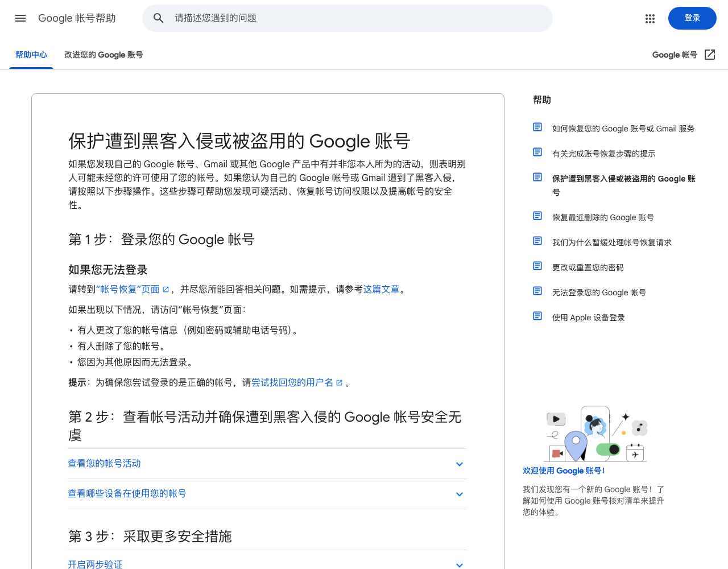Open the 这篇文章 link
This screenshot has width=728, height=569.
coord(381,289)
